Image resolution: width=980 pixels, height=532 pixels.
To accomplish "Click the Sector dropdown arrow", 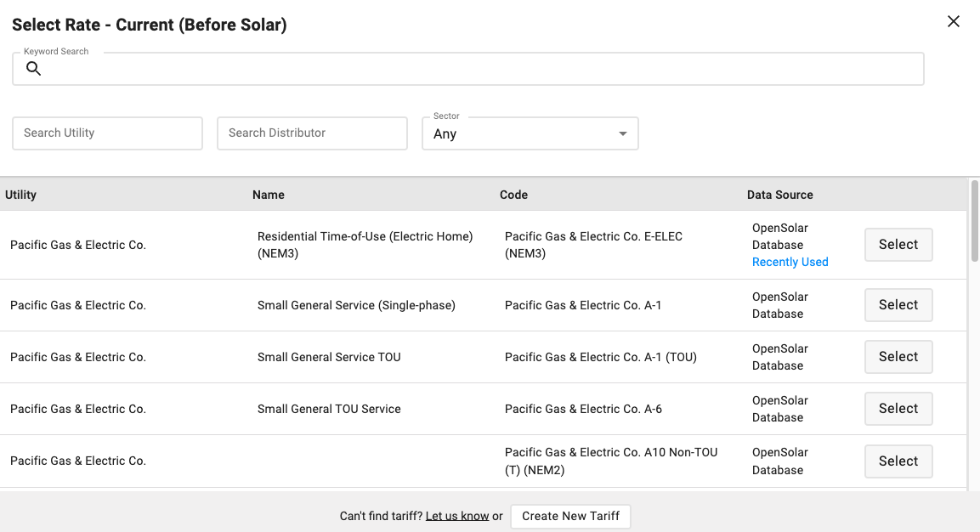I will (622, 133).
